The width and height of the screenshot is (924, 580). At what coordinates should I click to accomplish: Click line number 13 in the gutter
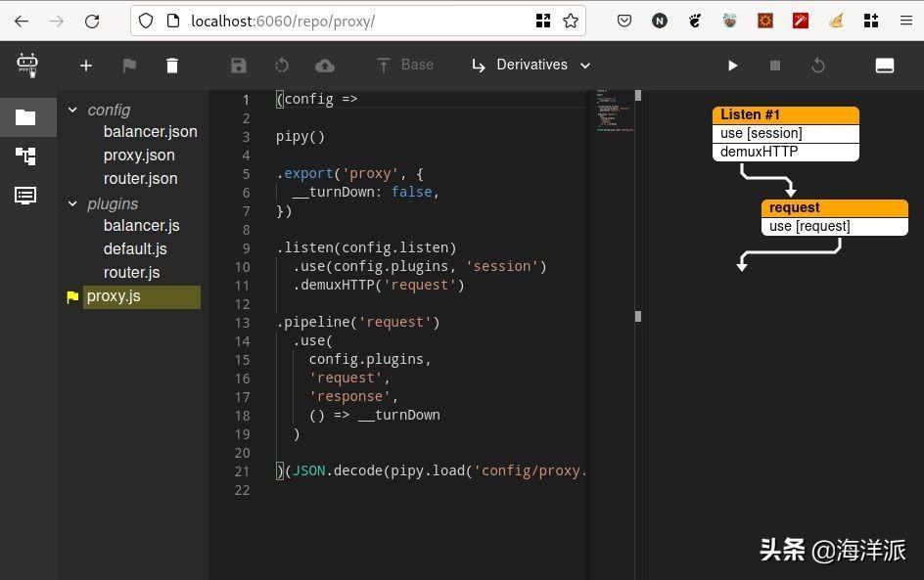click(x=242, y=323)
